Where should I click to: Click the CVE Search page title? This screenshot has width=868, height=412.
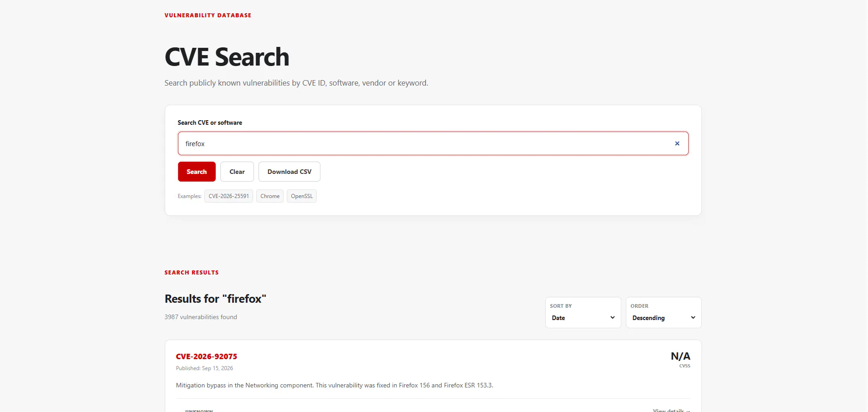coord(227,57)
